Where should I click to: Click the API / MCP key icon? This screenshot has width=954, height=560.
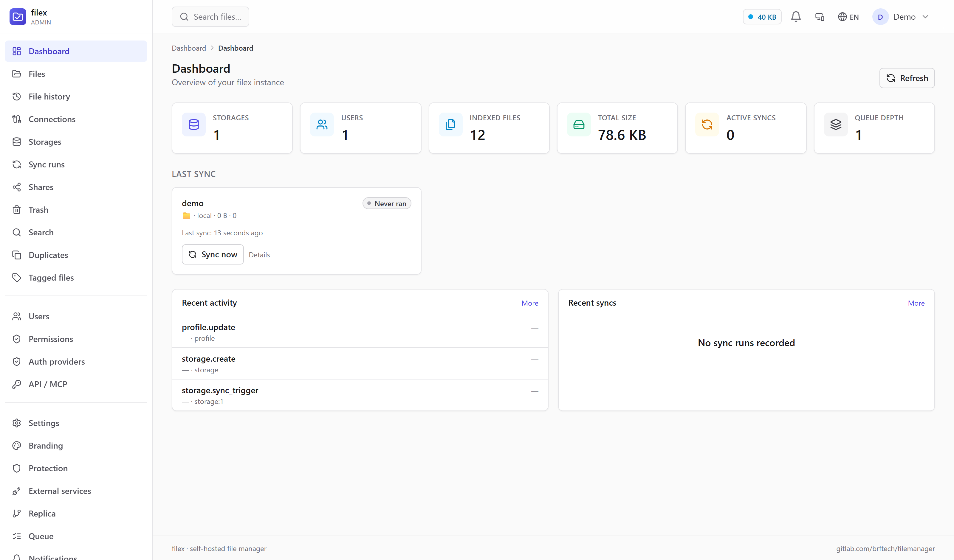pos(17,385)
